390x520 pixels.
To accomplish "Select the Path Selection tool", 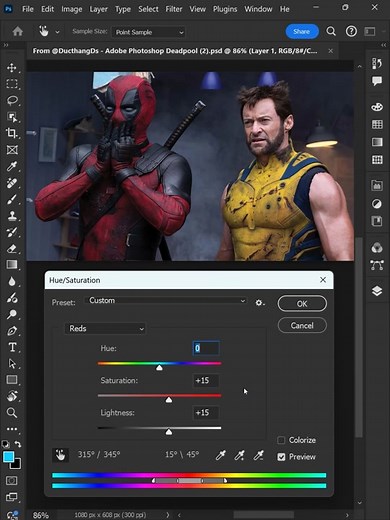I will pyautogui.click(x=12, y=363).
